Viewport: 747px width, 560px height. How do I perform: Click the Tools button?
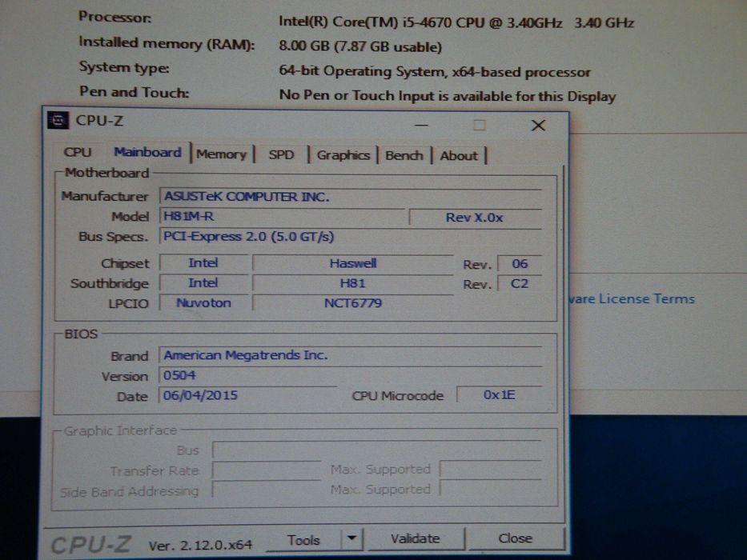303,539
